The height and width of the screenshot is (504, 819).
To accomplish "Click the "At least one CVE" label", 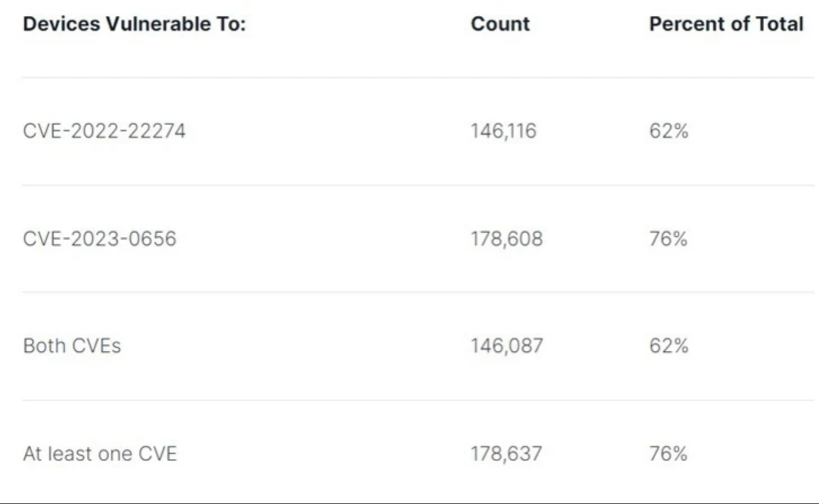I will point(100,453).
